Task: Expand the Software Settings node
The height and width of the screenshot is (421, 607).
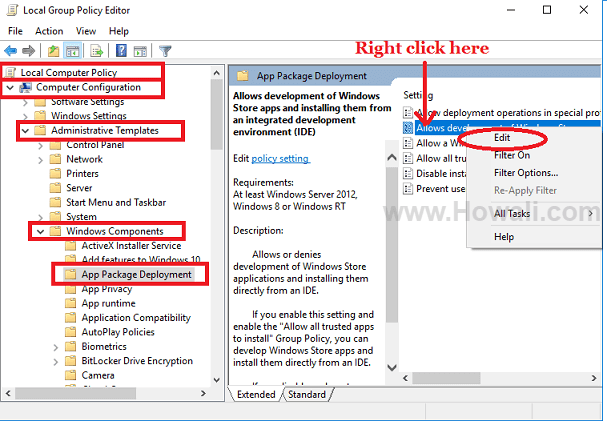Action: coord(26,102)
